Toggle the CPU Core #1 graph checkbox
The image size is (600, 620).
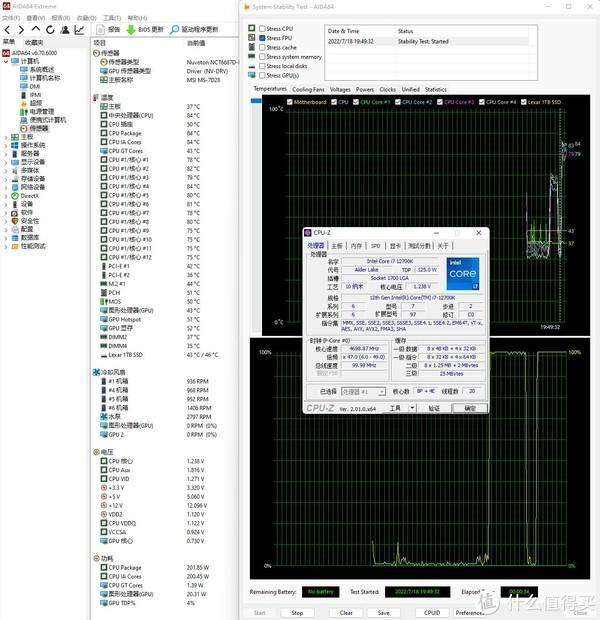point(356,102)
